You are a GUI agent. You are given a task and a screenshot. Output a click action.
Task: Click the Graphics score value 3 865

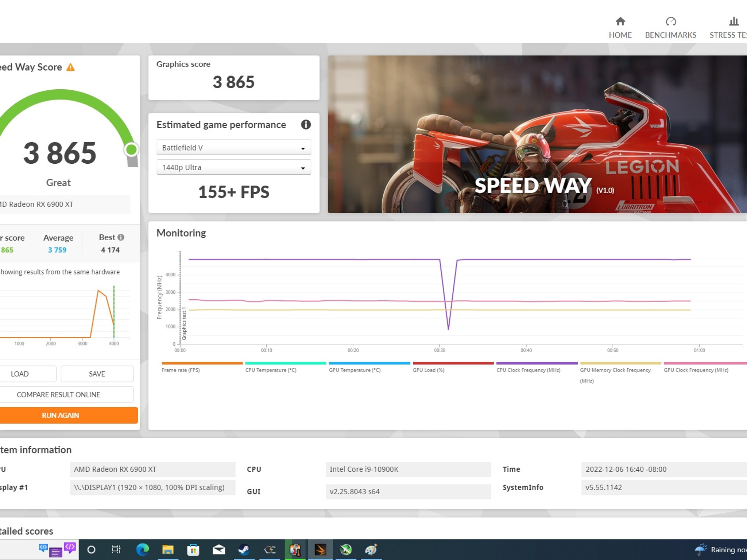click(x=233, y=82)
